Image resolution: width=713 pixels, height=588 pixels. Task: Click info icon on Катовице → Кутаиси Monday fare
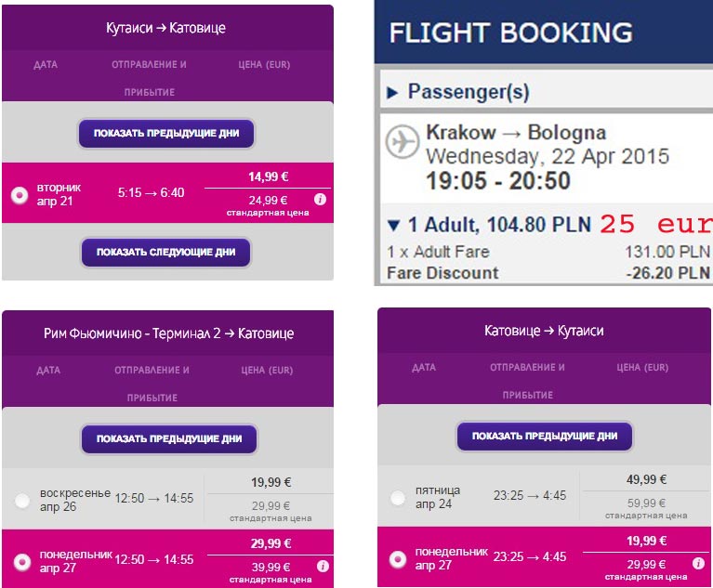point(698,563)
